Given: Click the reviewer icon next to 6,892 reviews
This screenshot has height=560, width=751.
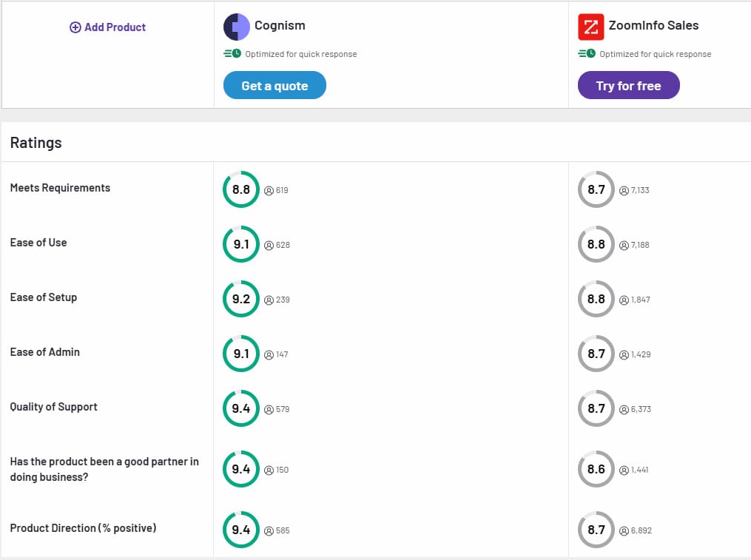Looking at the screenshot, I should [624, 530].
